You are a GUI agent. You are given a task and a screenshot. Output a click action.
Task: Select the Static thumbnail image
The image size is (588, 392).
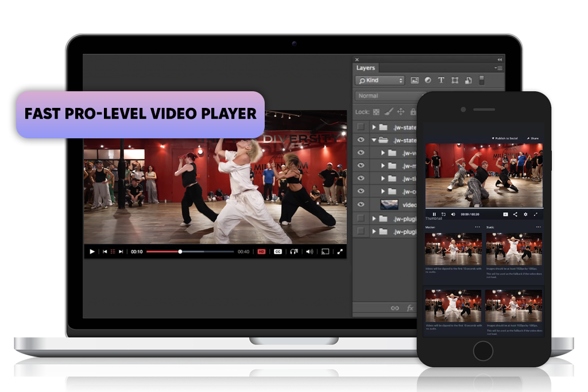pos(514,249)
